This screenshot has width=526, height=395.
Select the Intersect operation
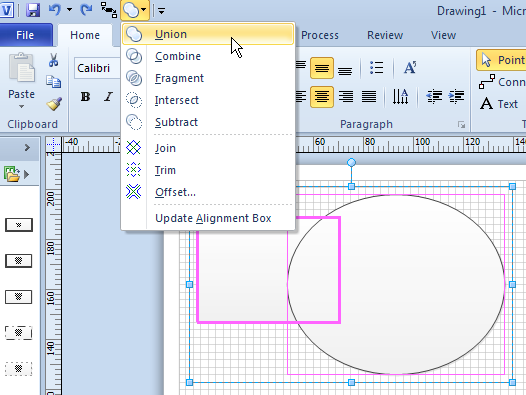click(x=208, y=100)
